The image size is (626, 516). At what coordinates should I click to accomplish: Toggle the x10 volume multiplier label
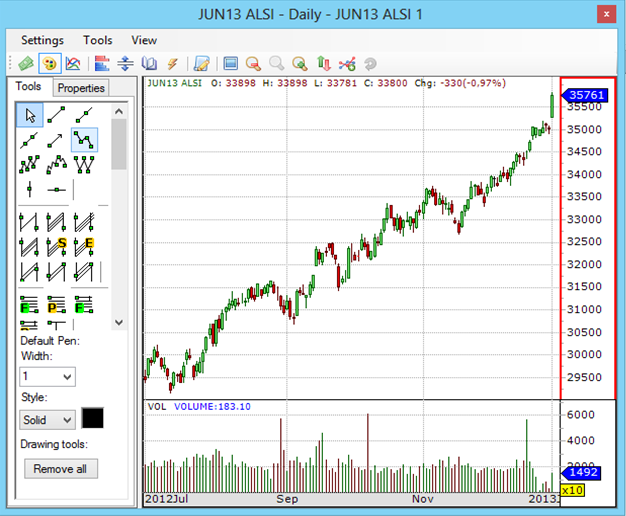coord(572,491)
